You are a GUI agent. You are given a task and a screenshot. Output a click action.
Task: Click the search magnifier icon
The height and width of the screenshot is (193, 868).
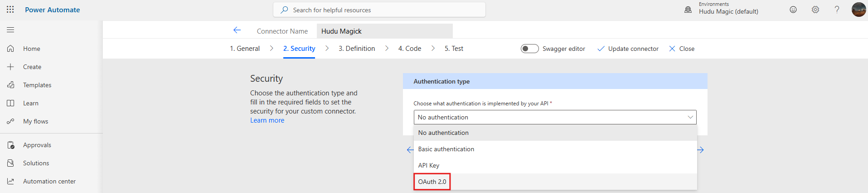(284, 10)
